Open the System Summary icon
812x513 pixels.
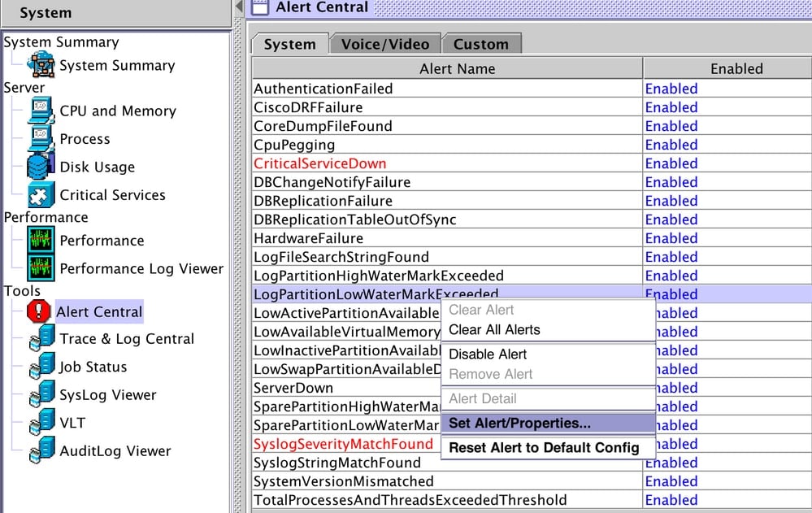pyautogui.click(x=41, y=65)
